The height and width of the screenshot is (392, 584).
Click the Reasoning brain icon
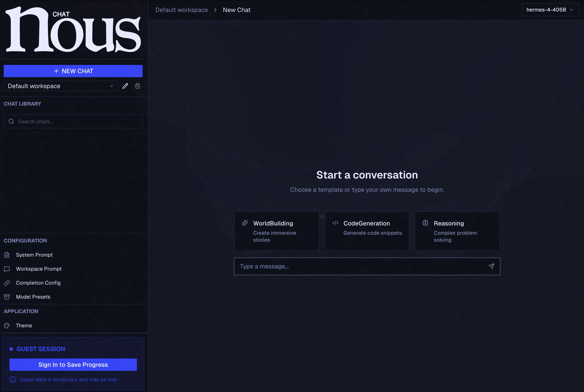coord(425,223)
